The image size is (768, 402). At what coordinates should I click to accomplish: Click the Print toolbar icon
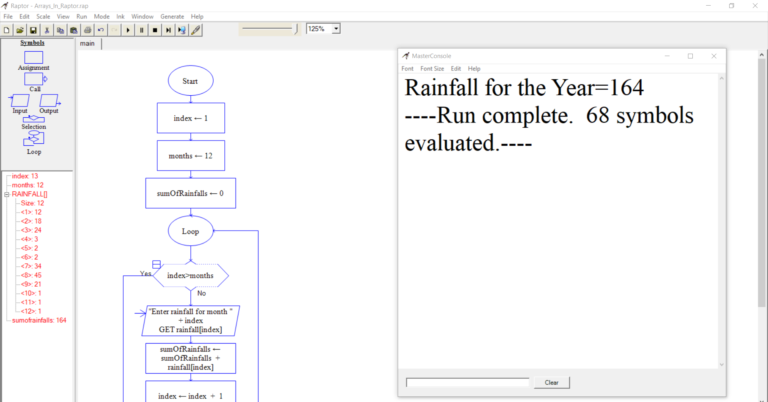pos(87,30)
